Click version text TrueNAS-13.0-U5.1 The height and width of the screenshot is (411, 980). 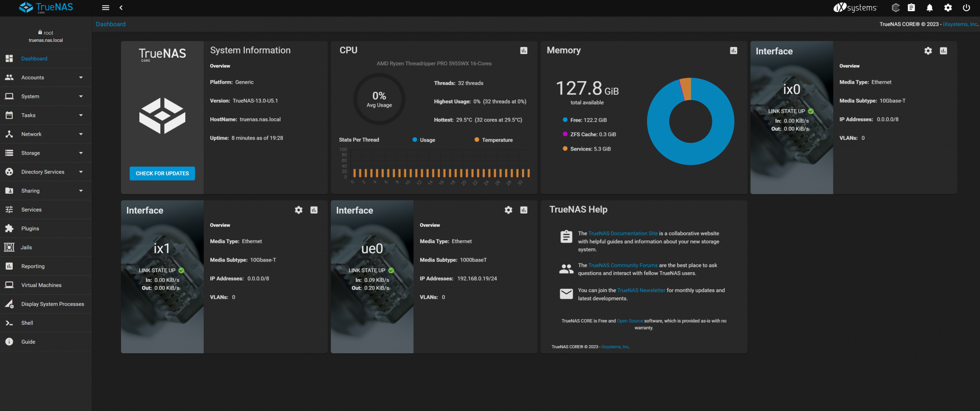click(255, 100)
